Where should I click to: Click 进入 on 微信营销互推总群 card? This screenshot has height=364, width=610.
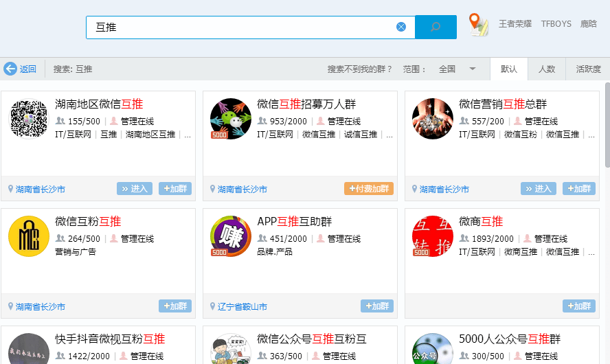tap(539, 189)
